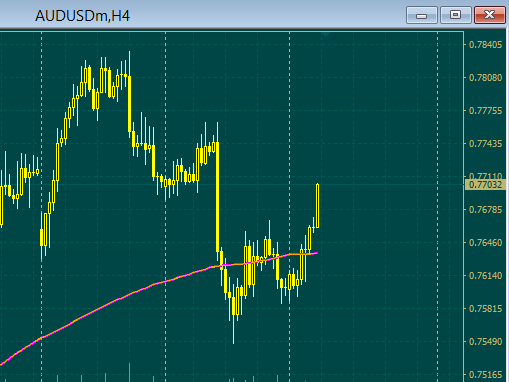Click the 0.76785 price scale label
The width and height of the screenshot is (509, 382).
click(x=485, y=210)
